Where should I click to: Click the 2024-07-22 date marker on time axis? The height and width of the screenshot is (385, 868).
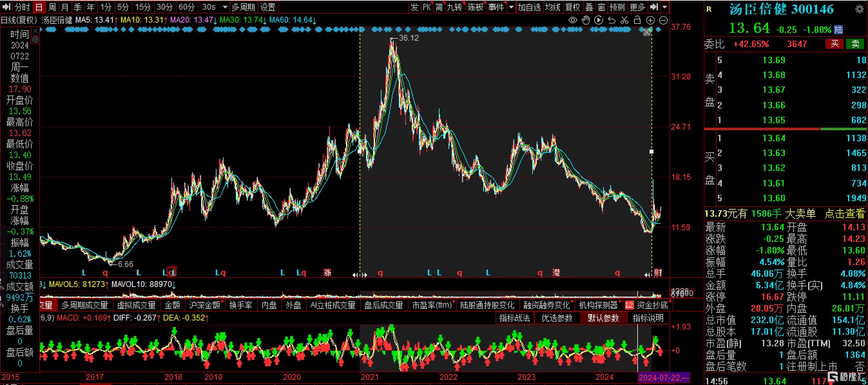point(664,377)
